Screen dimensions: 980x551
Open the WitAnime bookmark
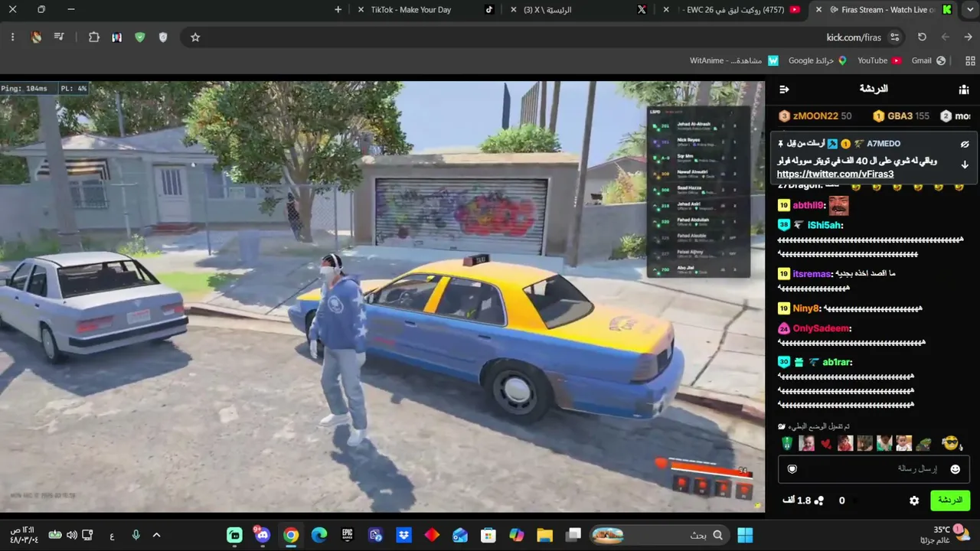[x=734, y=60]
